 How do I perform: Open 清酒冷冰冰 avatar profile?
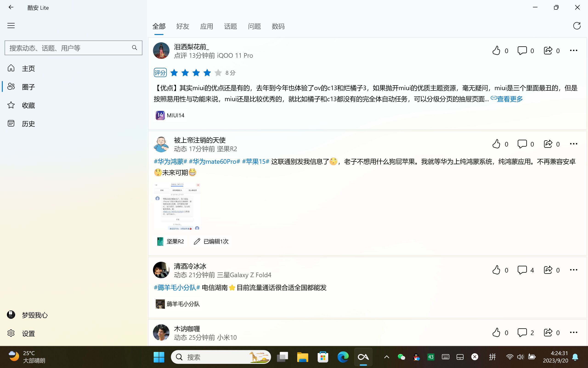coord(161,270)
